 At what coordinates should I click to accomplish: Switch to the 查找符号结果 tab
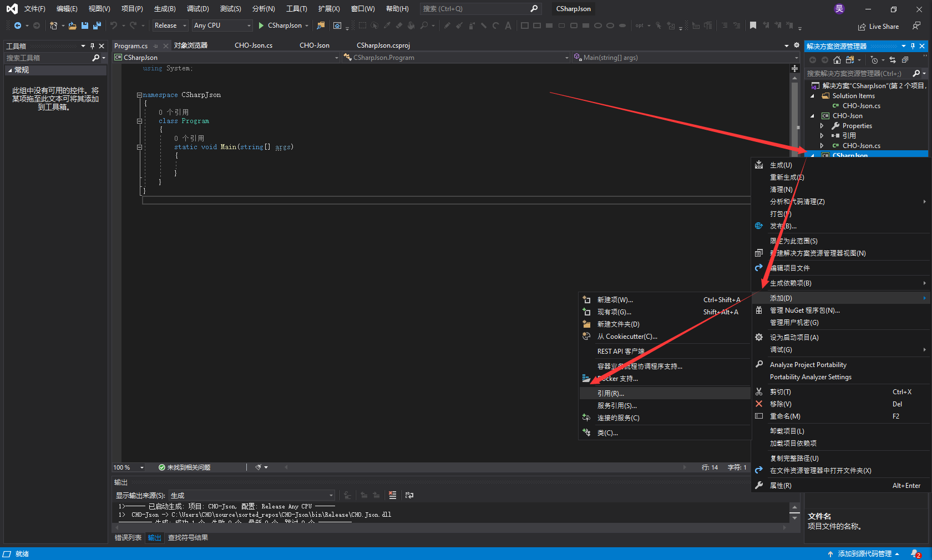(188, 538)
